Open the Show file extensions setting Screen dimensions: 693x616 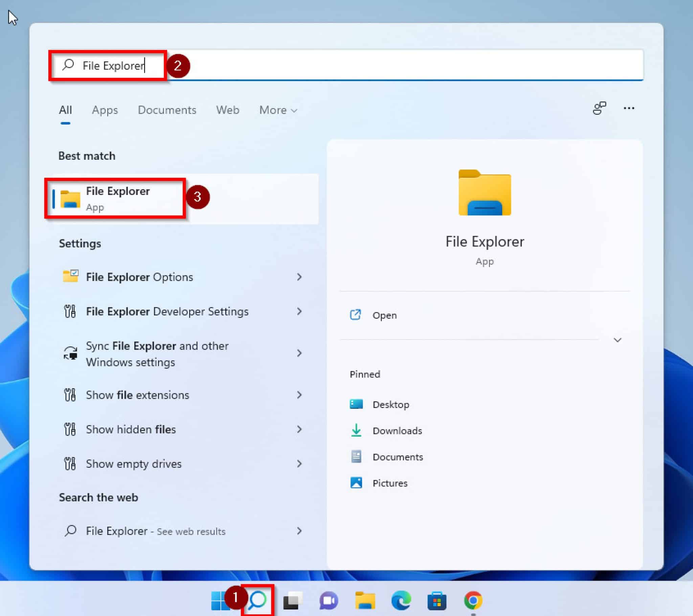(x=137, y=395)
